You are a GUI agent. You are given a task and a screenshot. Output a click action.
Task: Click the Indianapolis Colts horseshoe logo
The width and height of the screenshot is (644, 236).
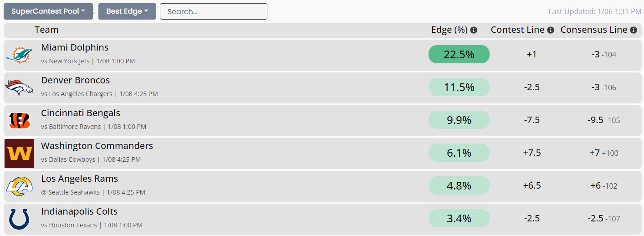[19, 219]
